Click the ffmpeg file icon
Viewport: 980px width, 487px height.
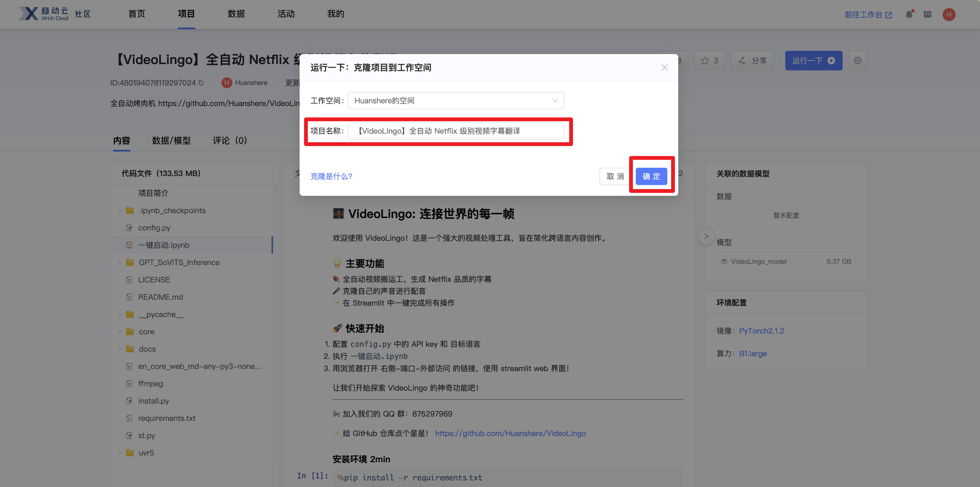click(x=129, y=384)
